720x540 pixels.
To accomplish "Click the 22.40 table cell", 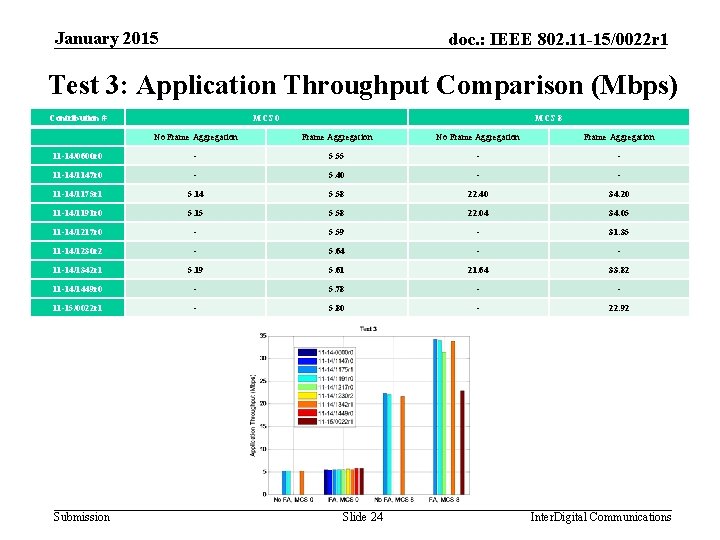I will point(478,194).
